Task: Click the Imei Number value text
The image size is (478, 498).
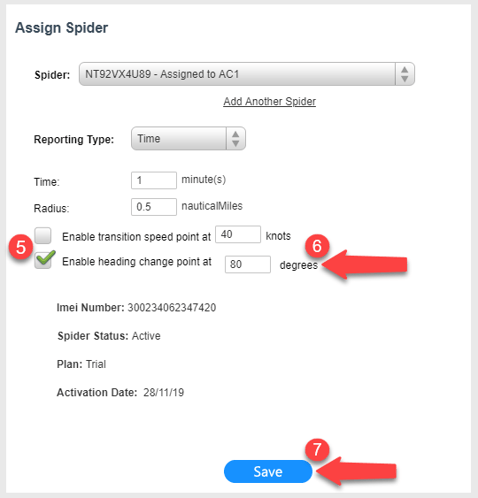Action: 172,307
